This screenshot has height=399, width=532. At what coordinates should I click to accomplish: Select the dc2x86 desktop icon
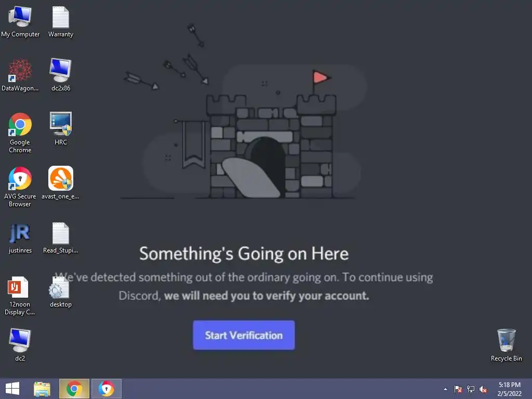[x=61, y=75]
